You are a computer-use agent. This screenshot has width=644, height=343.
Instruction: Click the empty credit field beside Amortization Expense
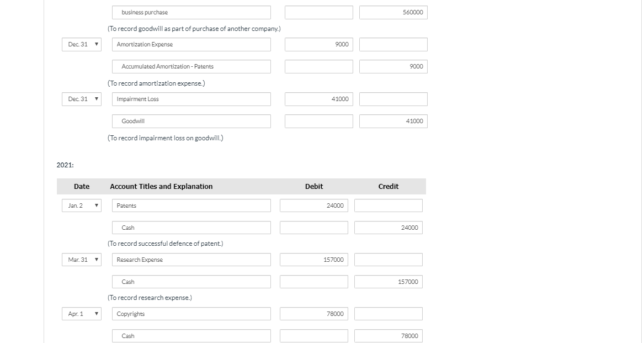tap(393, 44)
